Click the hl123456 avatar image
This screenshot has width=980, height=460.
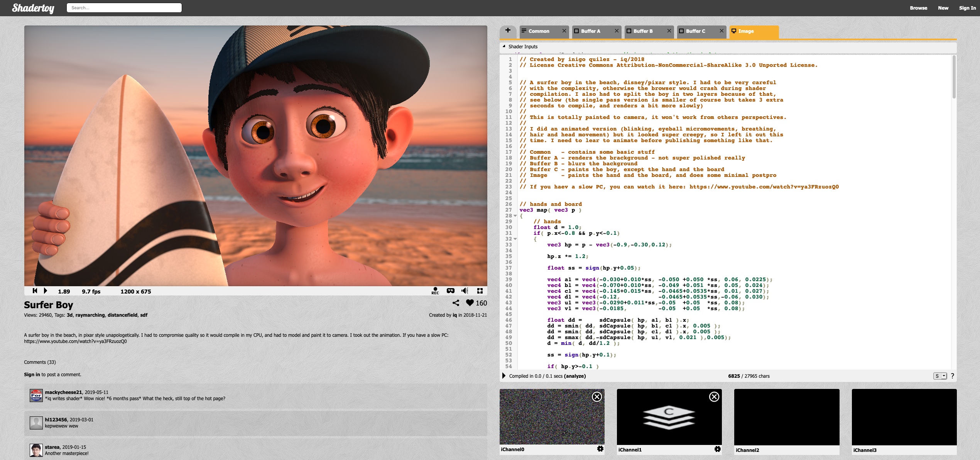36,423
